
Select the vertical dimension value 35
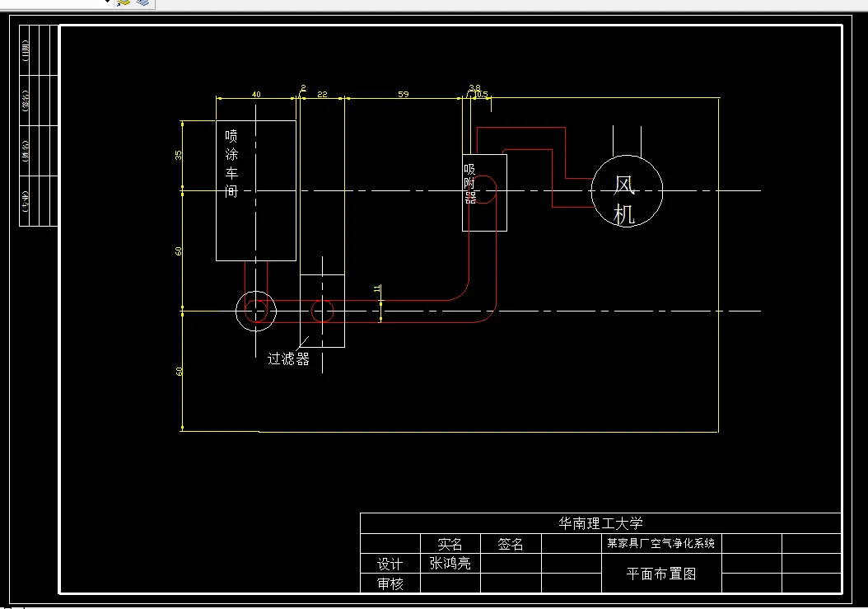pyautogui.click(x=178, y=155)
